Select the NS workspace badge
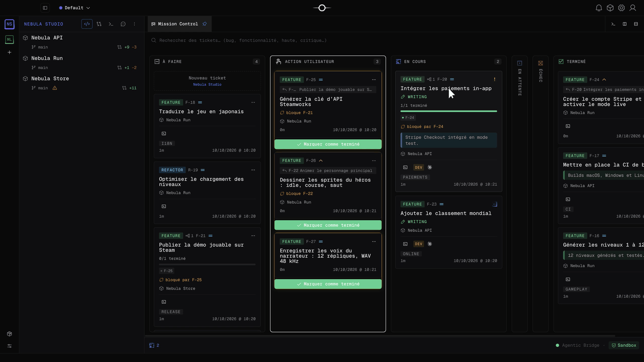 tap(9, 24)
